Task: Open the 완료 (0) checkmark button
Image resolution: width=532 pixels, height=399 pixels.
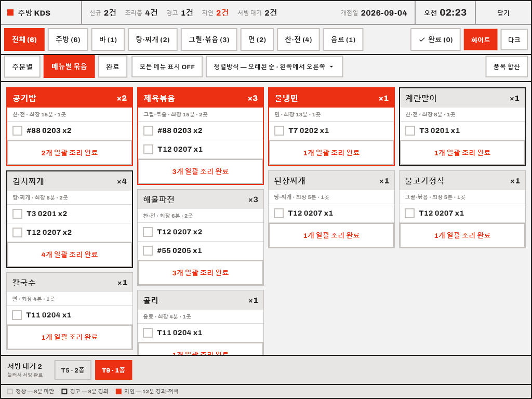Action: 435,39
